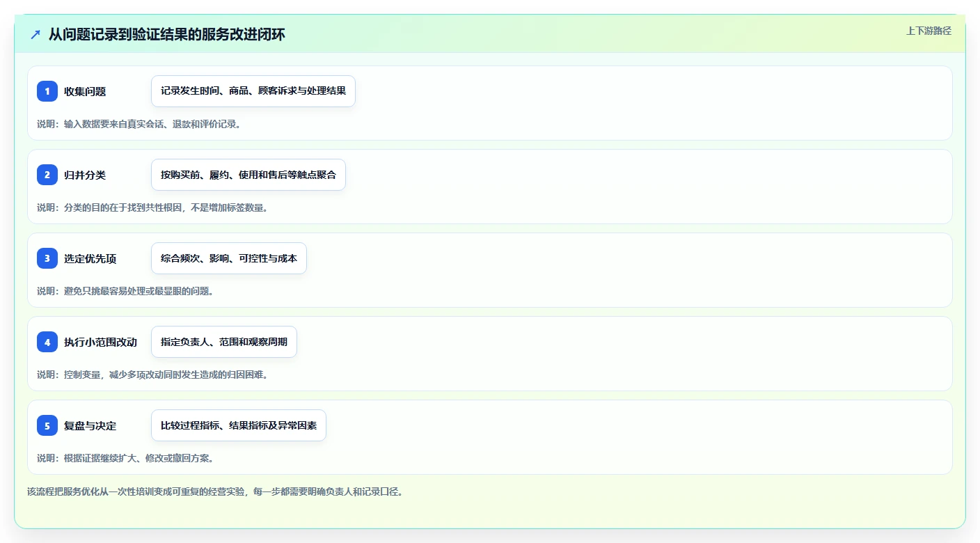Click the 执行小范围改动 step label

click(x=100, y=342)
